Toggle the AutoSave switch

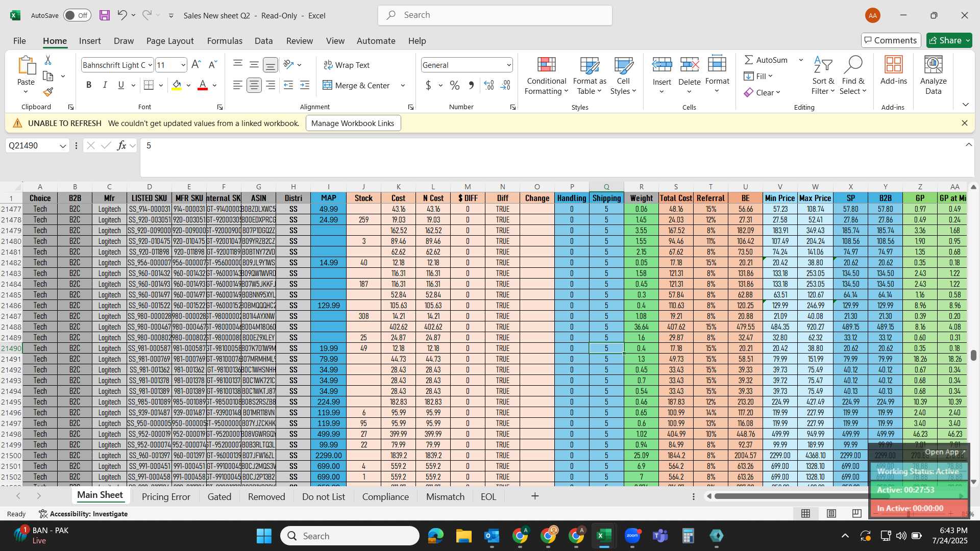coord(77,15)
